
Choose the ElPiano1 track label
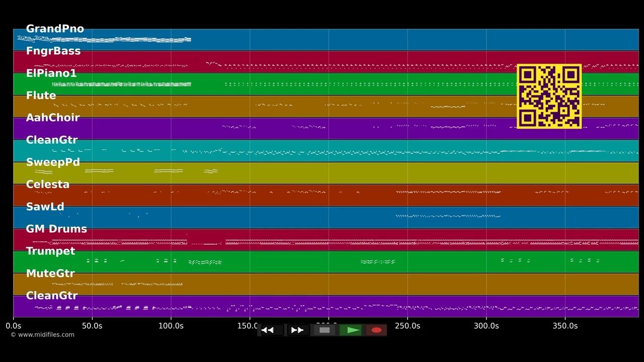pos(51,73)
